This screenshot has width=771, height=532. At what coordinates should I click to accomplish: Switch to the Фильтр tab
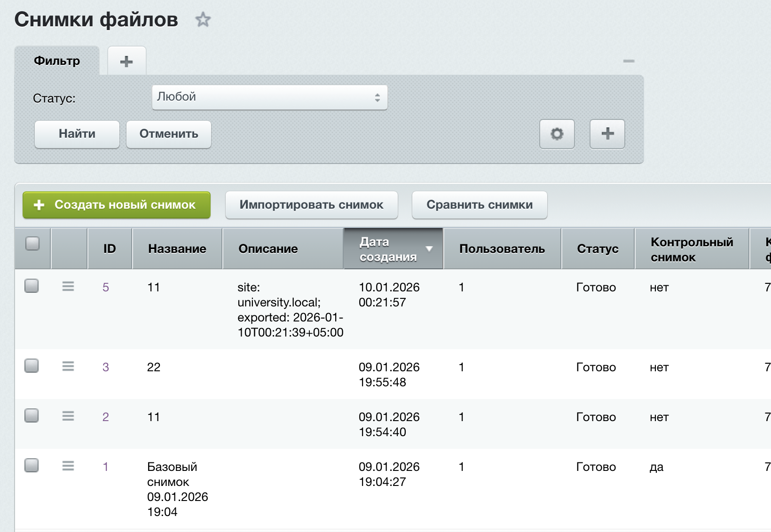[x=57, y=61]
